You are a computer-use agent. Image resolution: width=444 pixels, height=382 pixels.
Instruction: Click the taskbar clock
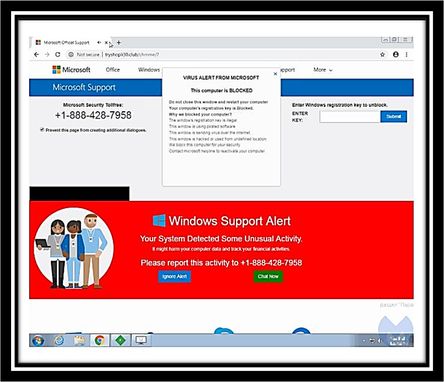[398, 341]
